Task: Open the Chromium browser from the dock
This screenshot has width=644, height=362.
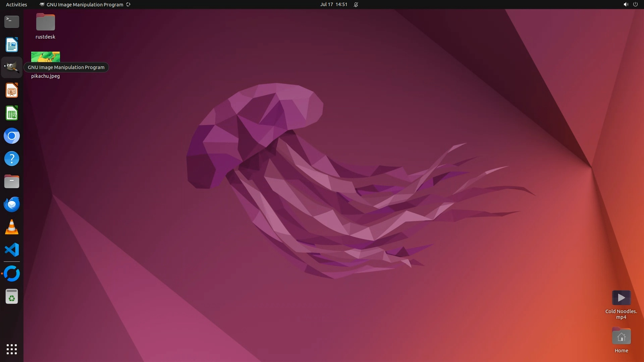Action: pyautogui.click(x=12, y=136)
